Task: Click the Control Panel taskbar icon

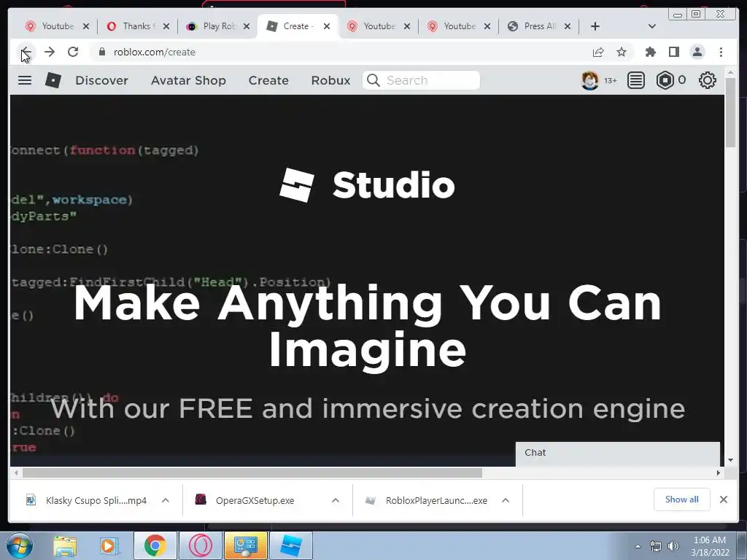Action: tap(246, 545)
